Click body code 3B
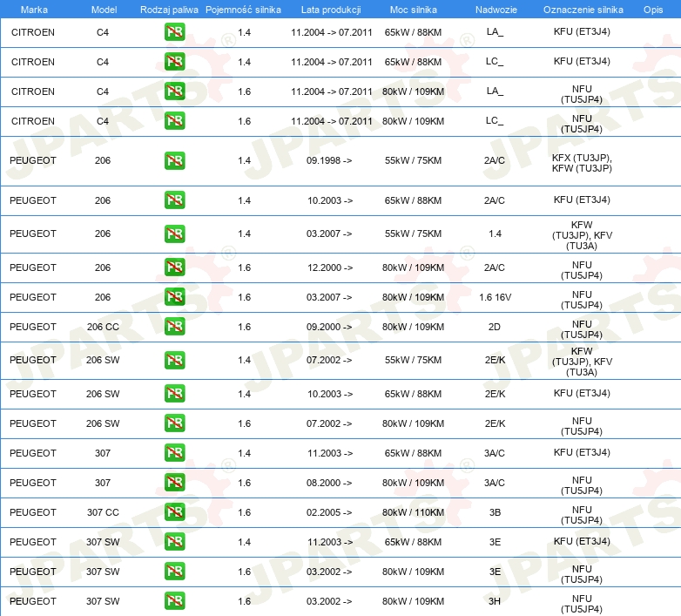This screenshot has width=681, height=616. pyautogui.click(x=495, y=512)
